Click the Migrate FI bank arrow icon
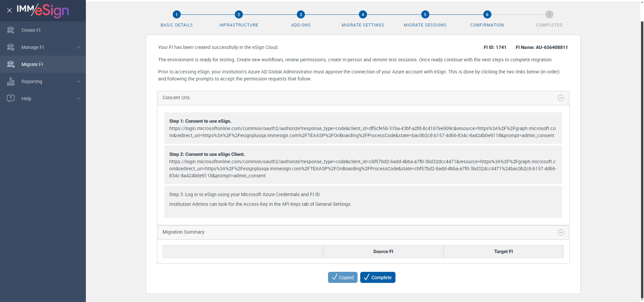Viewport: 644px width, 302px height. pos(11,64)
